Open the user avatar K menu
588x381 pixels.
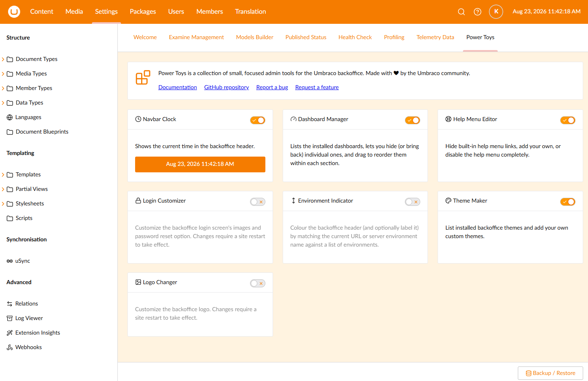tap(496, 12)
